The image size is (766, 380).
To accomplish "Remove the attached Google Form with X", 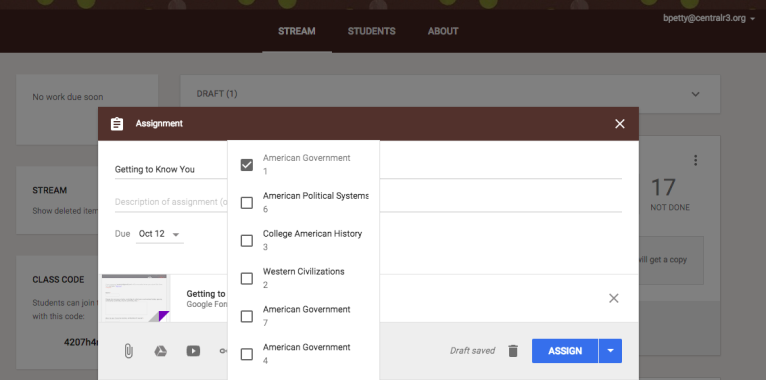I will pos(614,298).
